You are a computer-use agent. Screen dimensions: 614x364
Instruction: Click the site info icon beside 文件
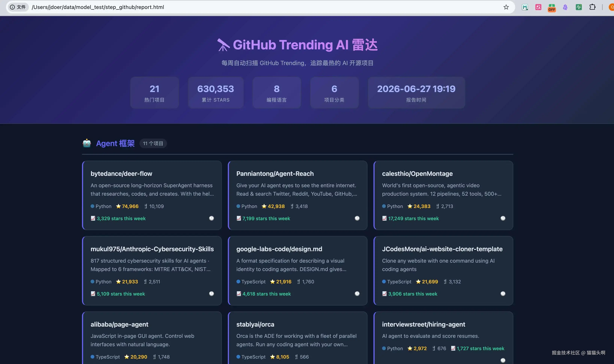point(12,7)
